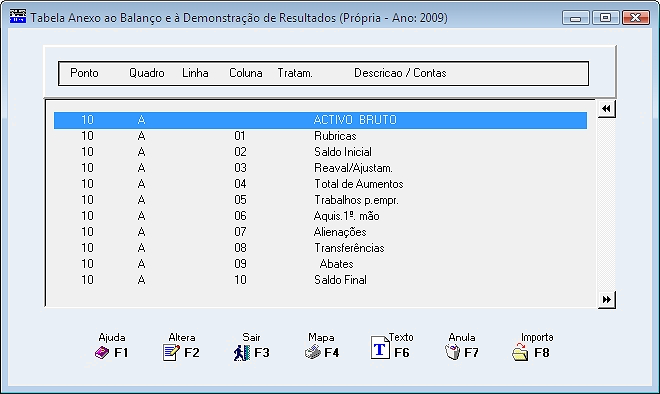
Task: Close the Tabela Anexo window
Action: 636,18
